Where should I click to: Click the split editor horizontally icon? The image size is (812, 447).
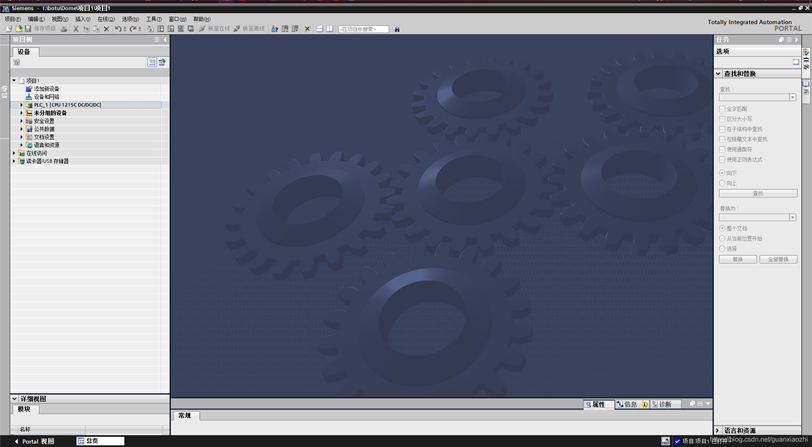click(320, 29)
